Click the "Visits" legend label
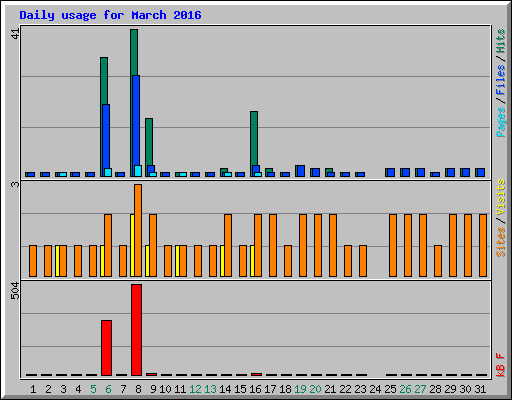512x400 pixels. click(x=501, y=197)
